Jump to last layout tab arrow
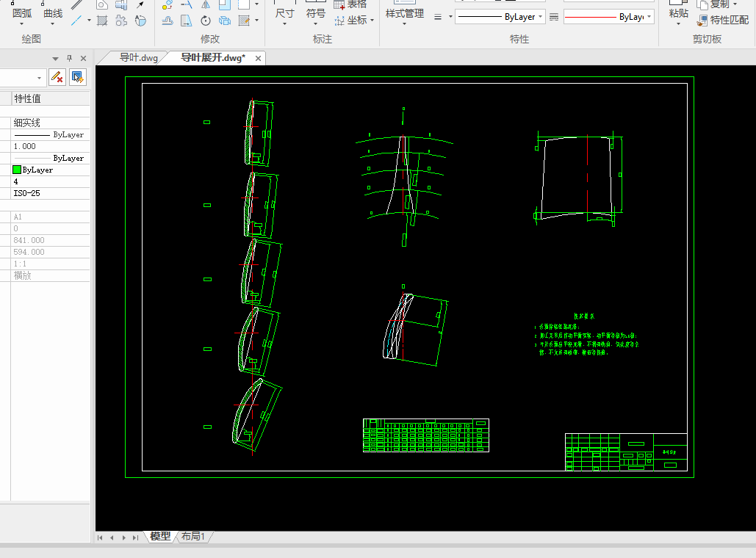The width and height of the screenshot is (756, 558). 135,537
